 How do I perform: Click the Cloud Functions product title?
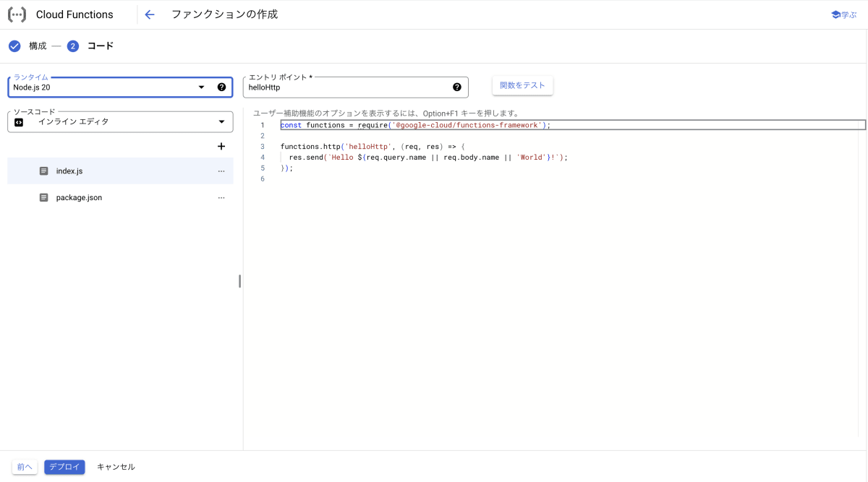click(75, 14)
